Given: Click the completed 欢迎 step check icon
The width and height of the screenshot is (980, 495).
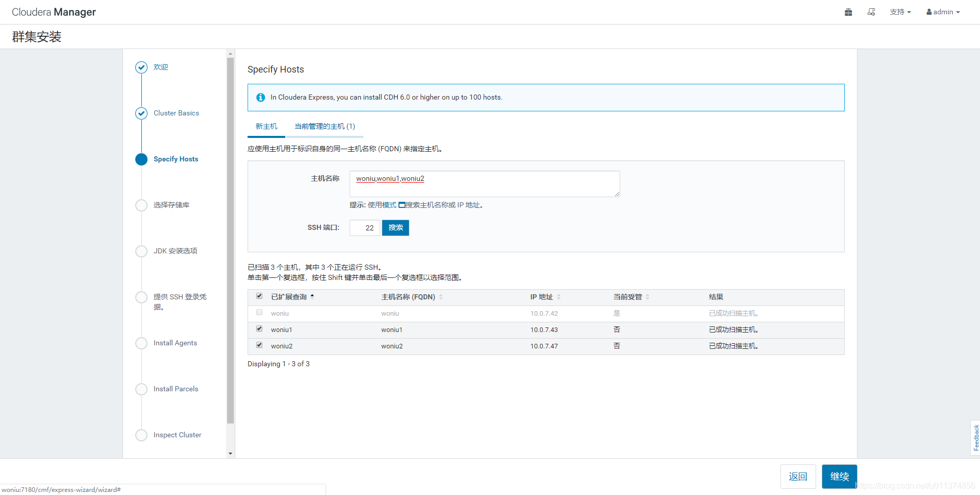Looking at the screenshot, I should point(141,67).
